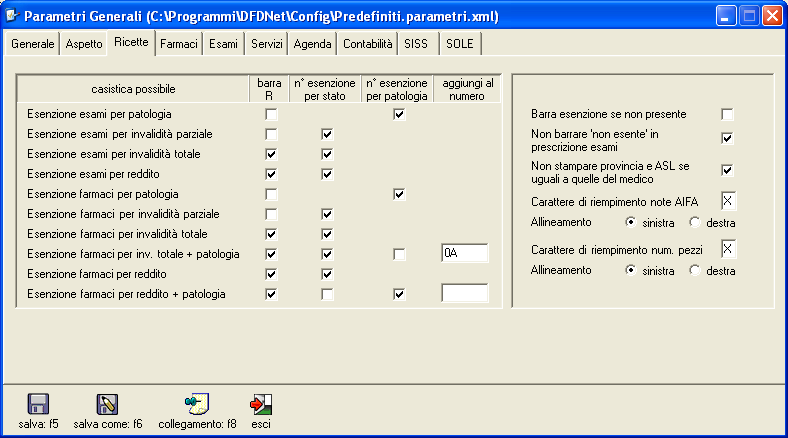Switch to the Farmaci tab
788x438 pixels.
point(179,45)
